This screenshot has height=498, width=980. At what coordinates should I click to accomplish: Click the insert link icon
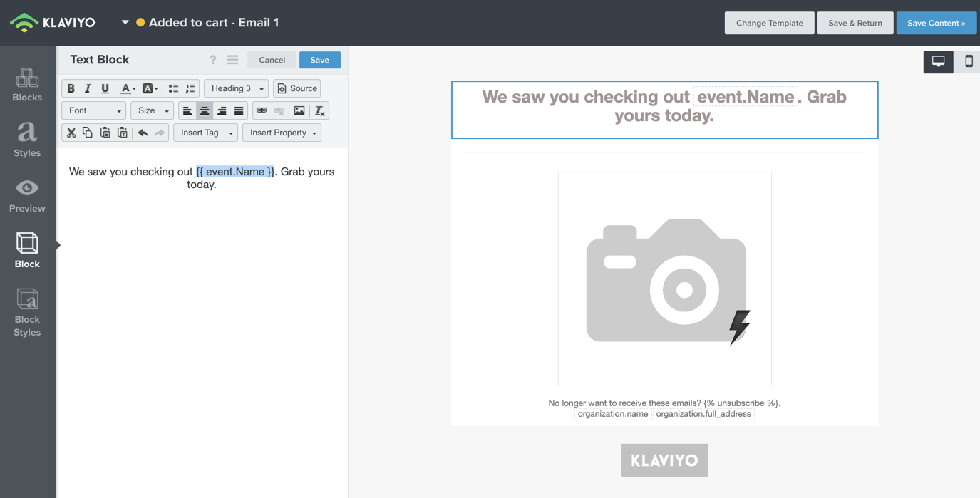click(262, 110)
